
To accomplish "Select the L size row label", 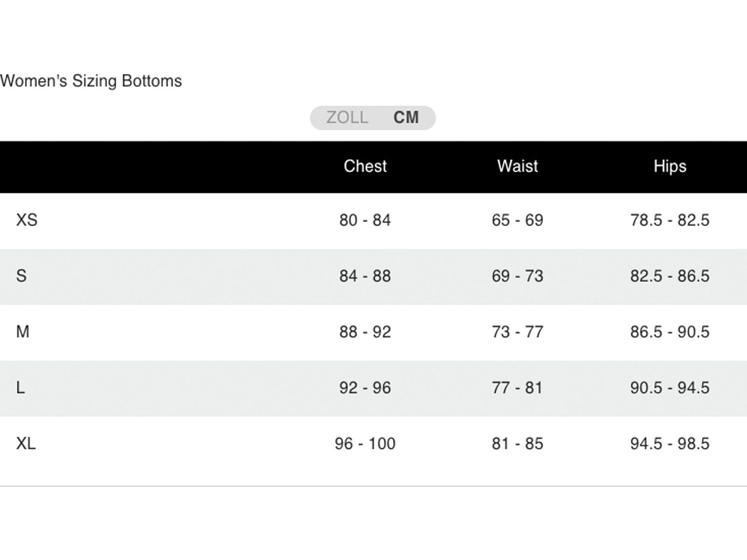I will tap(21, 388).
